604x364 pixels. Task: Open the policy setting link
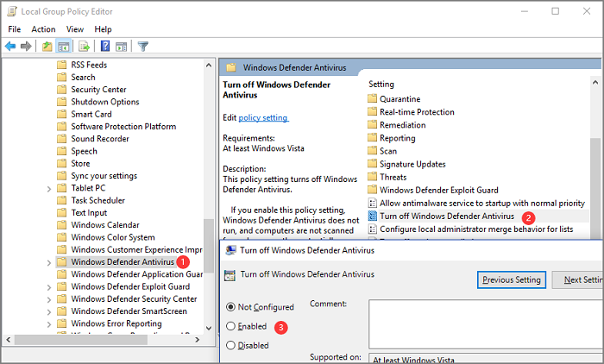(263, 117)
